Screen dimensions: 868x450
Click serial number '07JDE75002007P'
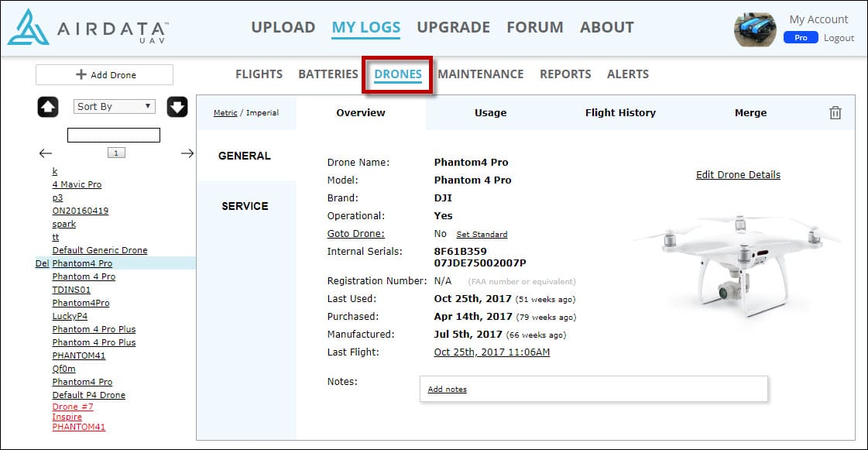click(480, 263)
